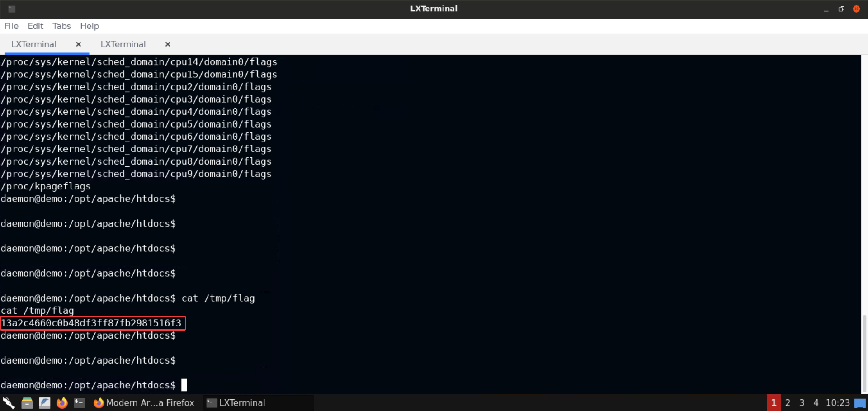Click the show desktop icon in tray
Screen dimensions: 868x411
click(x=860, y=403)
